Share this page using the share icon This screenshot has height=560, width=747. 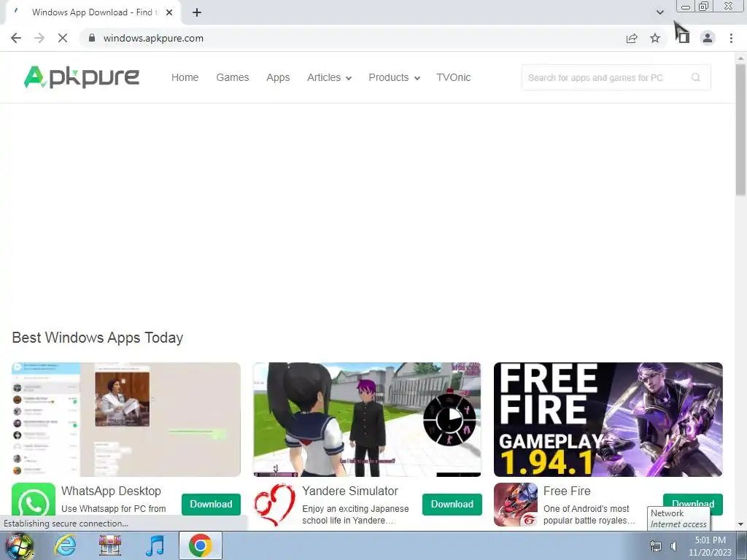[x=632, y=38]
